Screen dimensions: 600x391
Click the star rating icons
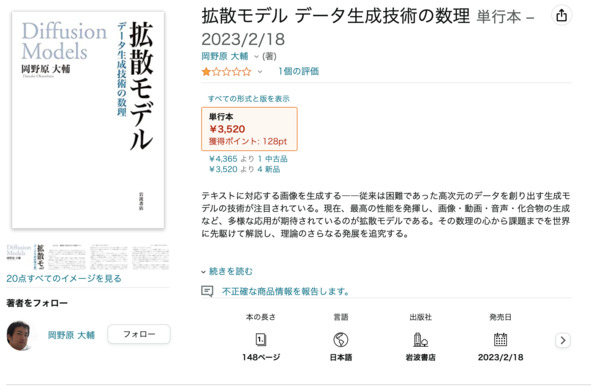pos(226,72)
